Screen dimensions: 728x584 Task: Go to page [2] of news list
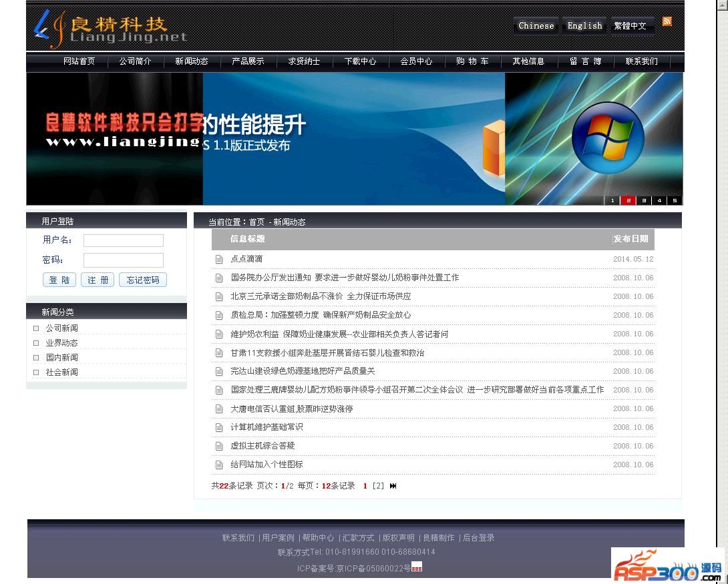[378, 486]
